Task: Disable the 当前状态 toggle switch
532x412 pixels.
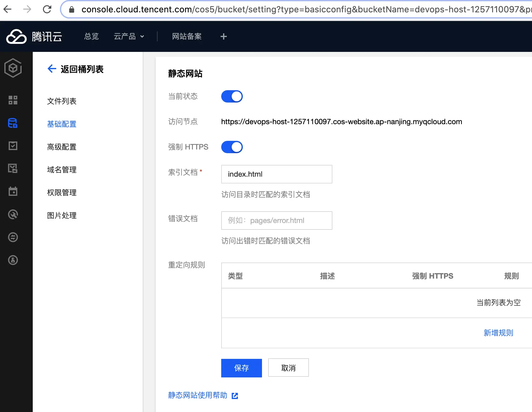Action: point(232,96)
